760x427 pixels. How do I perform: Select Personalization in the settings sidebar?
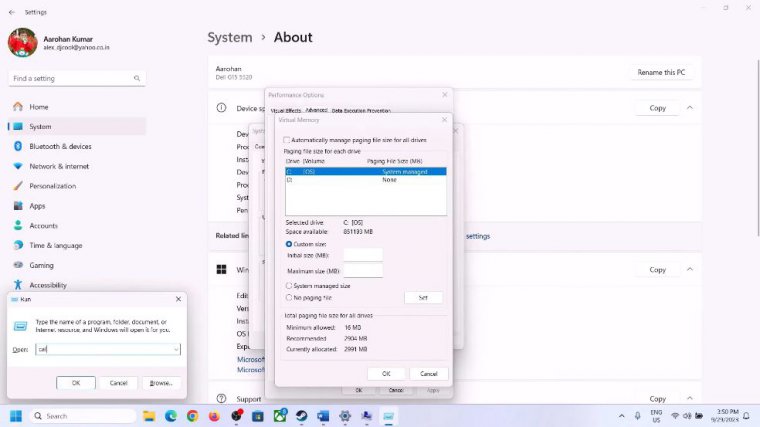[x=52, y=186]
